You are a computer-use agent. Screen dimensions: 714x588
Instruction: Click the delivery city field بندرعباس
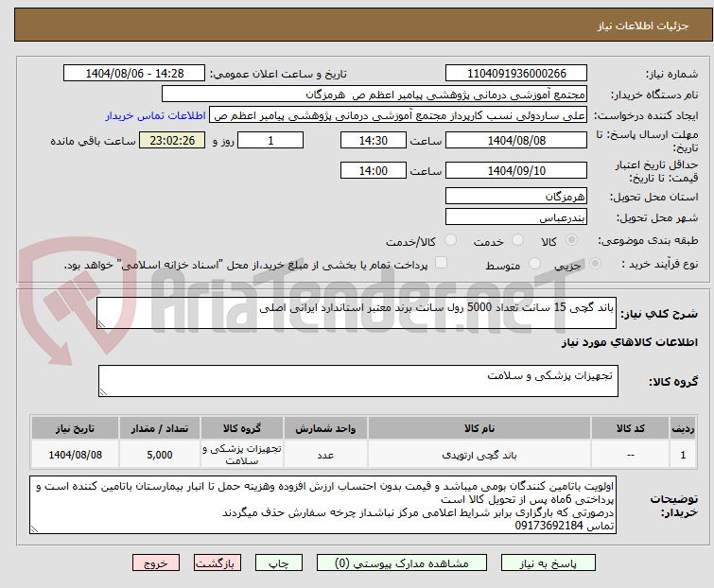pos(516,217)
